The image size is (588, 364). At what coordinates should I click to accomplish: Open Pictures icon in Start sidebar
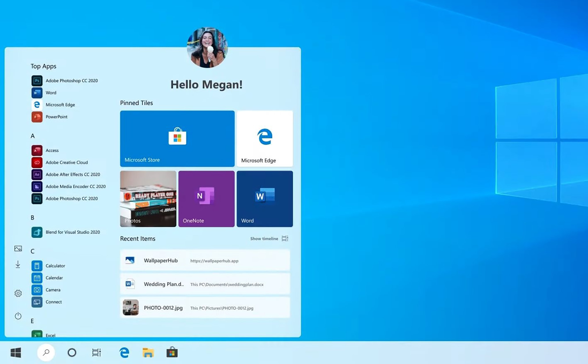pyautogui.click(x=18, y=248)
